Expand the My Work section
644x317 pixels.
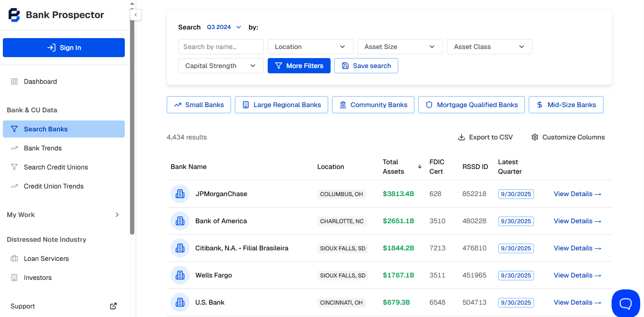pyautogui.click(x=63, y=215)
